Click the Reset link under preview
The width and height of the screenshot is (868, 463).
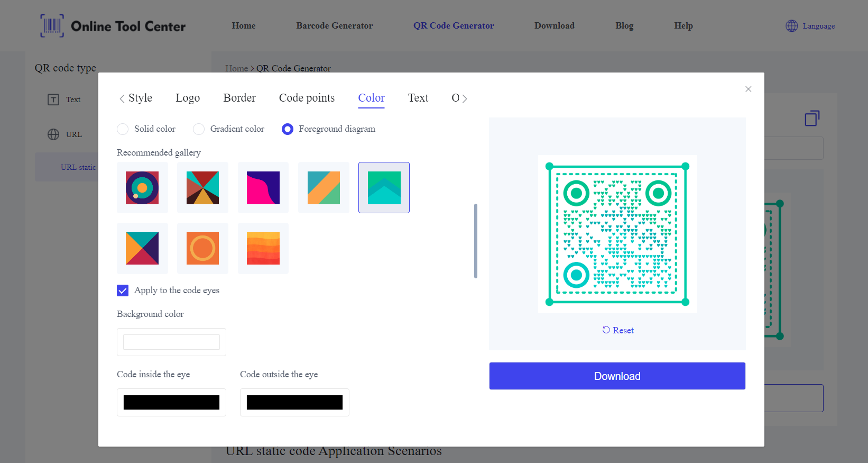[x=618, y=330]
